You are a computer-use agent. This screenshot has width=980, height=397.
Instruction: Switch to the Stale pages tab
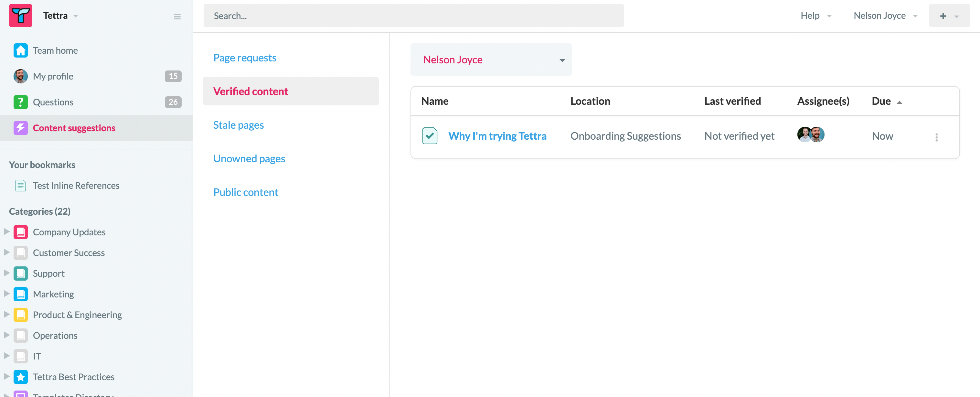[x=238, y=125]
